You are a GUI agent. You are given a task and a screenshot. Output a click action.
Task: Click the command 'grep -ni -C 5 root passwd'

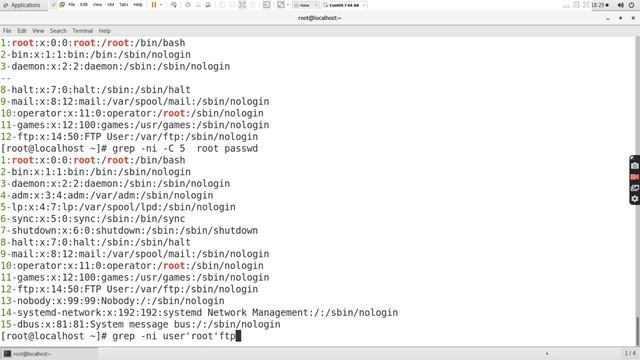click(185, 149)
